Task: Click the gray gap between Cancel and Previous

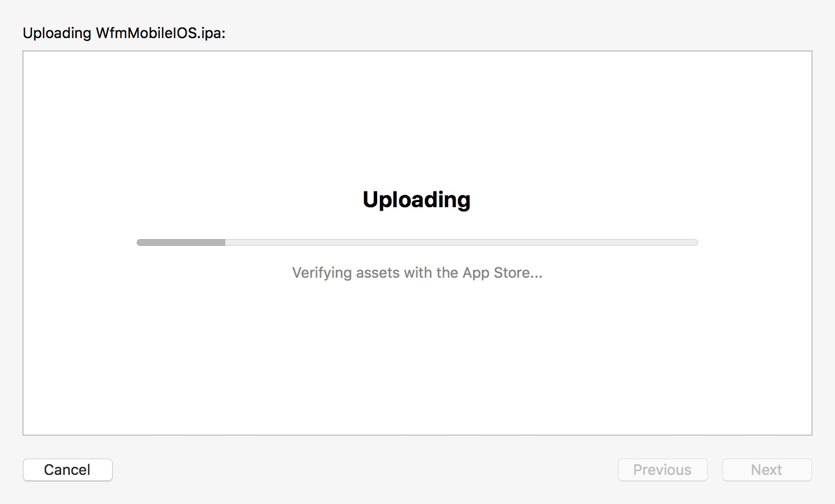Action: pos(364,470)
